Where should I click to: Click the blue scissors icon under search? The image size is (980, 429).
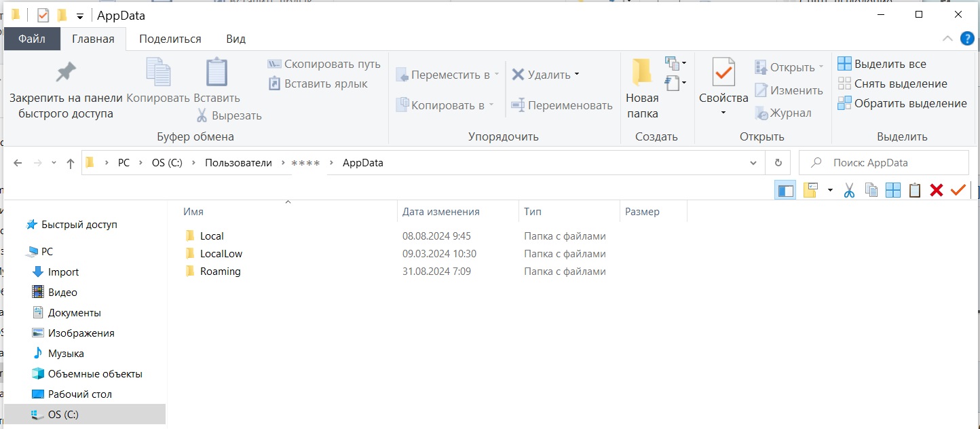tap(849, 191)
